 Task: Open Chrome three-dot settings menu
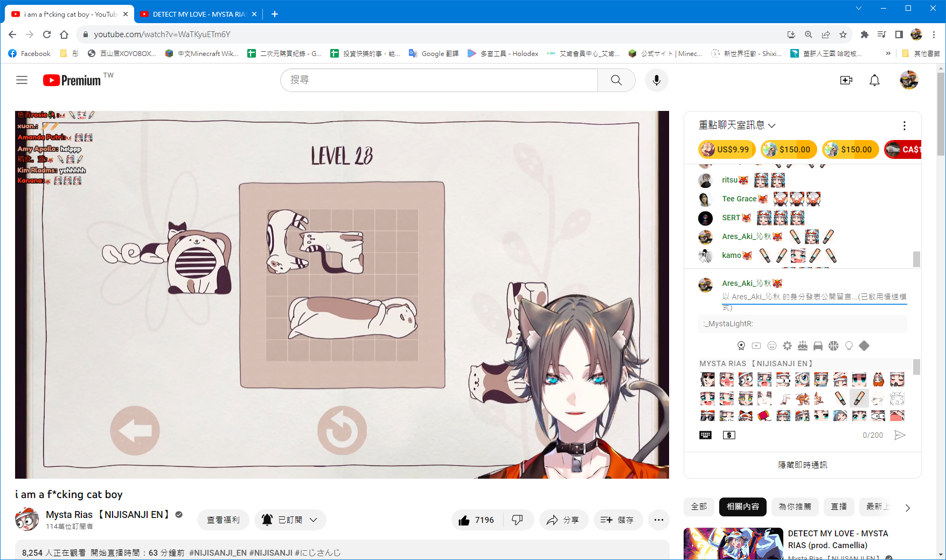[x=934, y=34]
